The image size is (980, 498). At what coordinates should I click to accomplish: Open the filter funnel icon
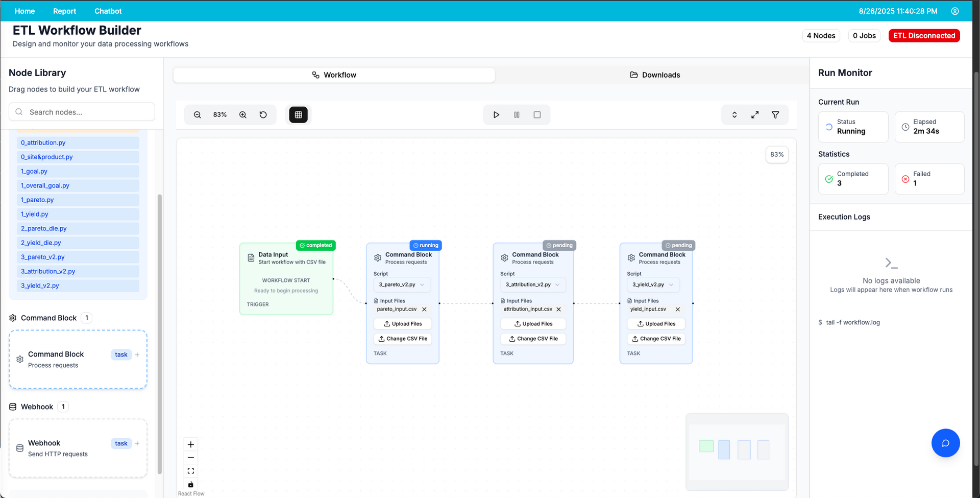pos(775,115)
